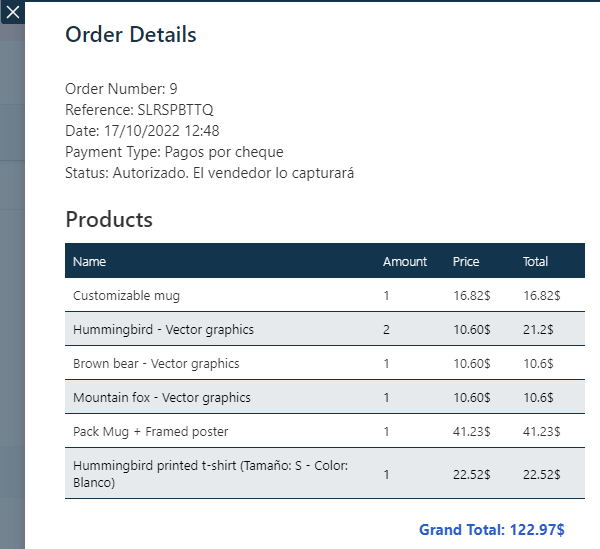Close the Order Details modal
Viewport: 600px width, 549px height.
[x=13, y=13]
